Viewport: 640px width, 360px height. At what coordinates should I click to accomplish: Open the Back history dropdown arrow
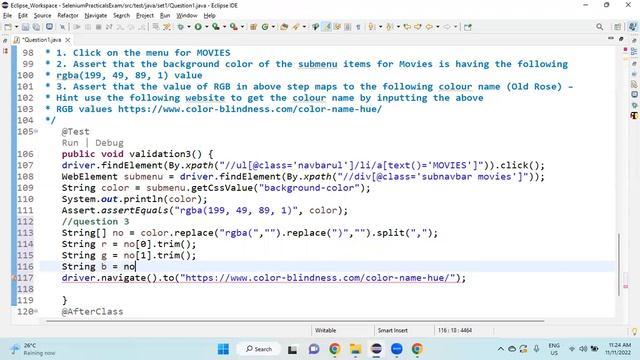coord(438,27)
